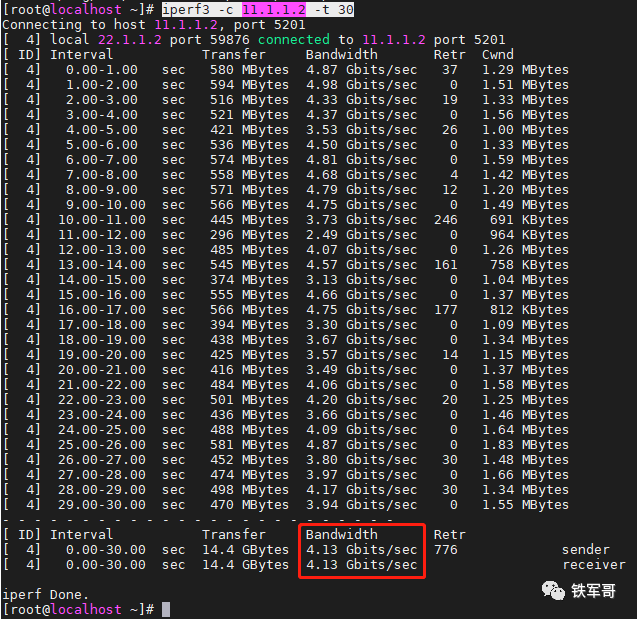This screenshot has width=637, height=619.
Task: Click the 812 KBytes Cwnd value
Action: click(x=529, y=310)
